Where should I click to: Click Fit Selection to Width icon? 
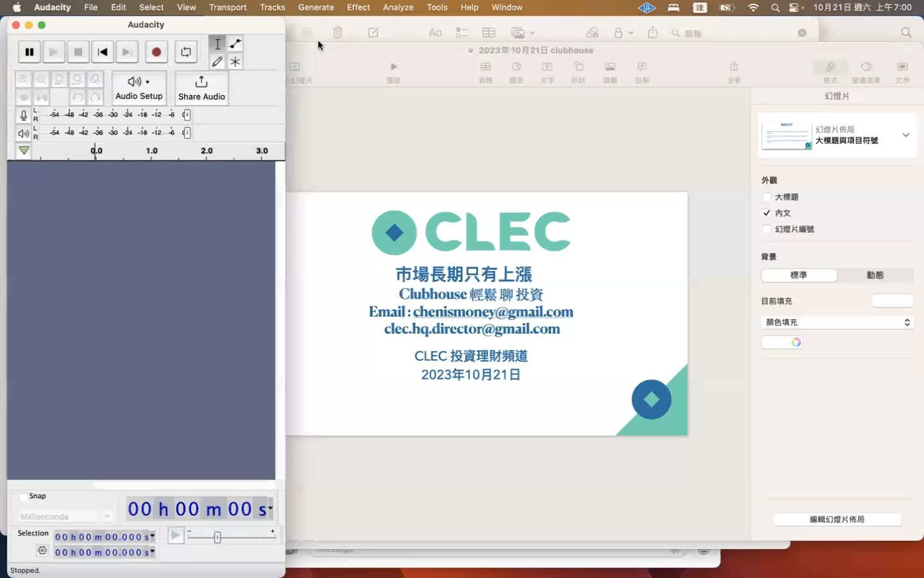[59, 80]
